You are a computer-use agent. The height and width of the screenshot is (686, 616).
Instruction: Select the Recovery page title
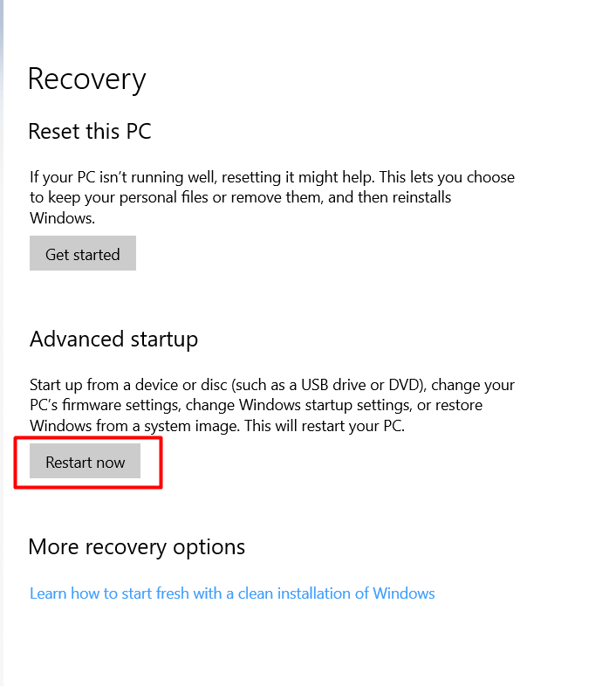click(86, 79)
